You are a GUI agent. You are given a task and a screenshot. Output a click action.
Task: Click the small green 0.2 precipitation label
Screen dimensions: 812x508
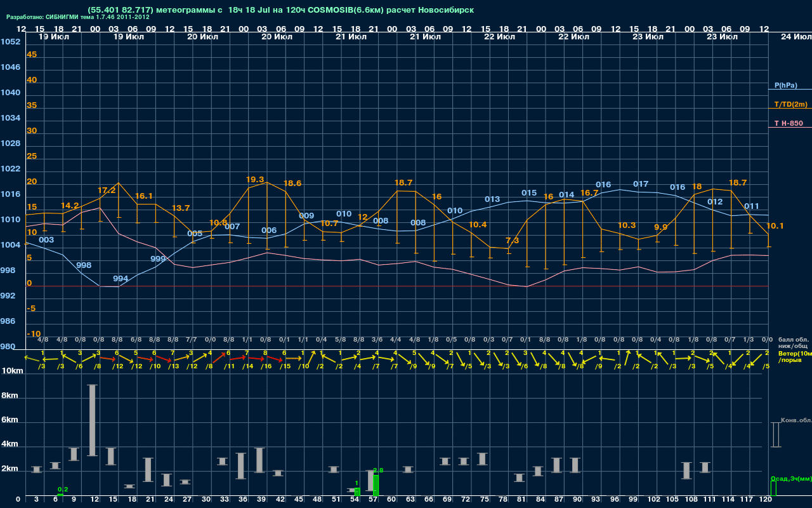[x=63, y=489]
